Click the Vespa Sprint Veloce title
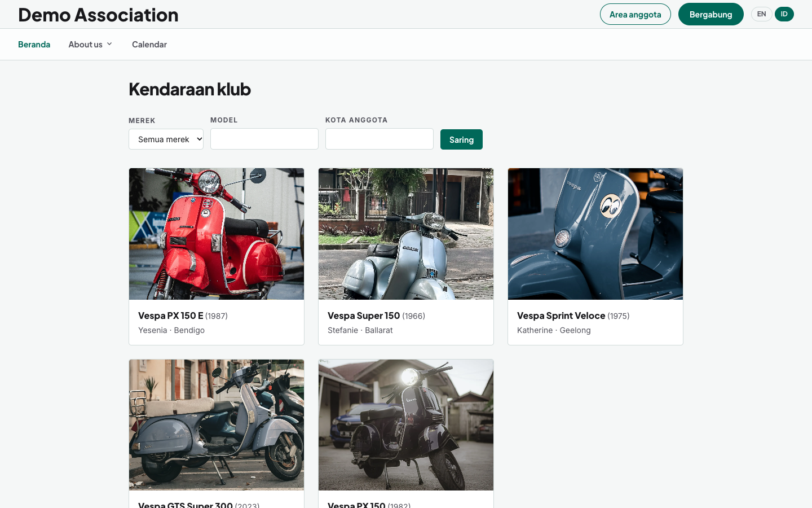The image size is (812, 508). (561, 316)
